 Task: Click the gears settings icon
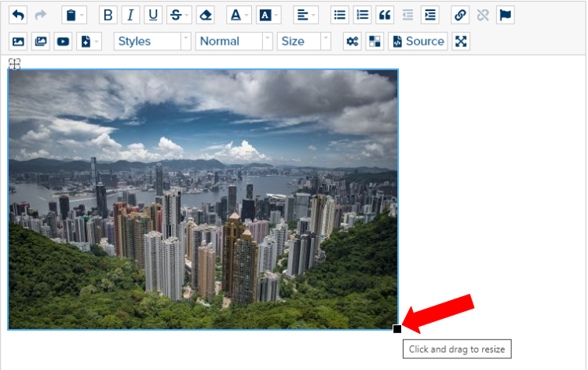(x=352, y=42)
